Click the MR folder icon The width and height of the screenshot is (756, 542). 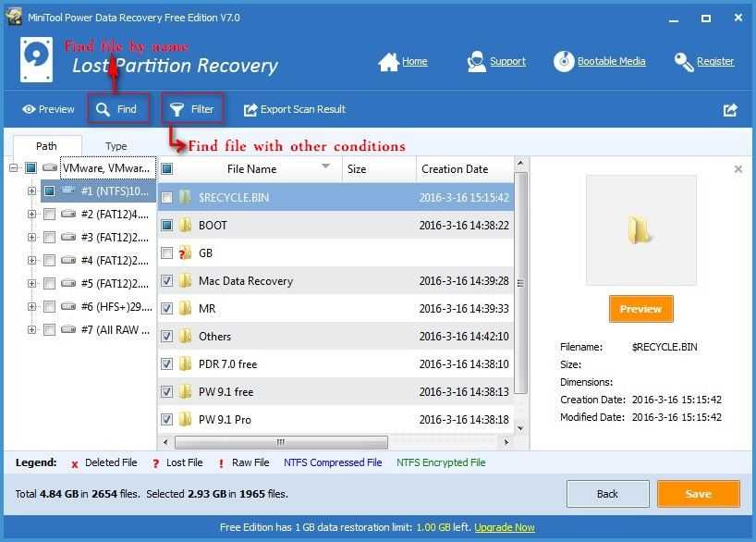pos(185,308)
